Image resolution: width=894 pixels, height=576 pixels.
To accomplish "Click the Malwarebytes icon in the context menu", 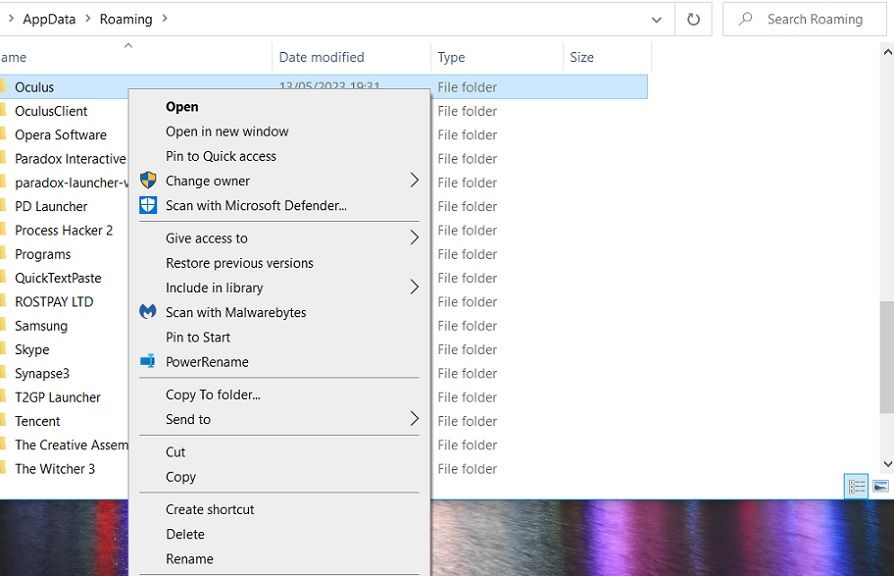I will pyautogui.click(x=147, y=312).
